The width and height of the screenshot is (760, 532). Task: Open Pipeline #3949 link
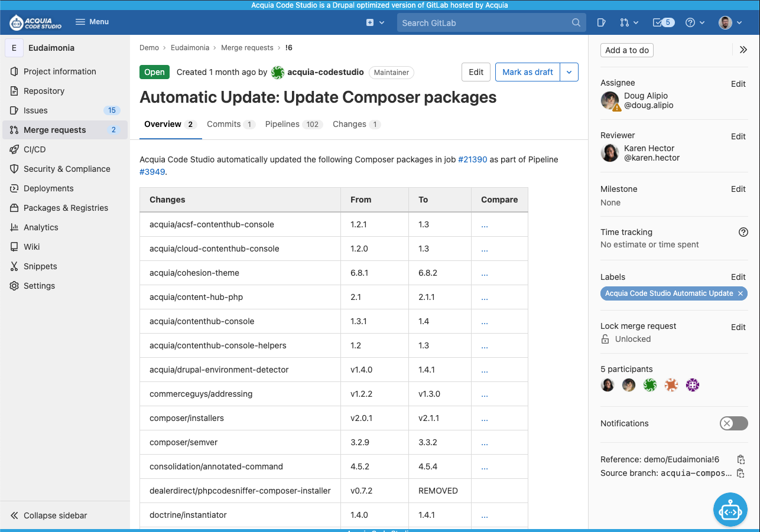click(x=152, y=172)
